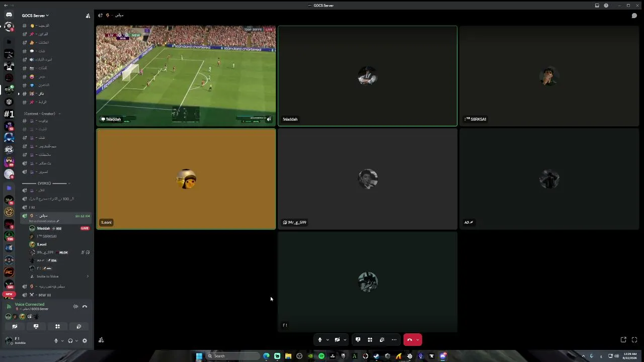This screenshot has height=362, width=644.
Task: Open input device arrow in user panel
Action: (62, 340)
